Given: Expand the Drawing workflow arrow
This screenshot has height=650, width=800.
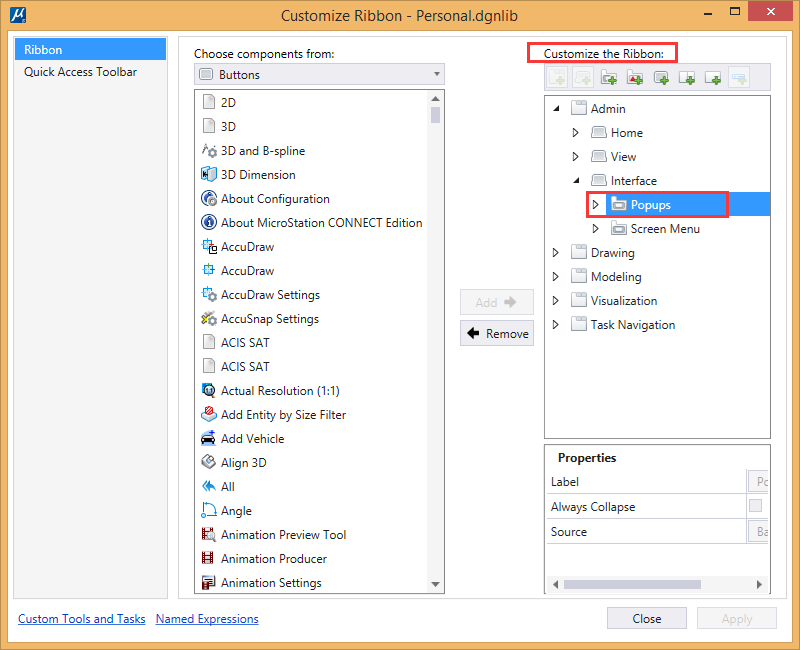Looking at the screenshot, I should (x=556, y=253).
